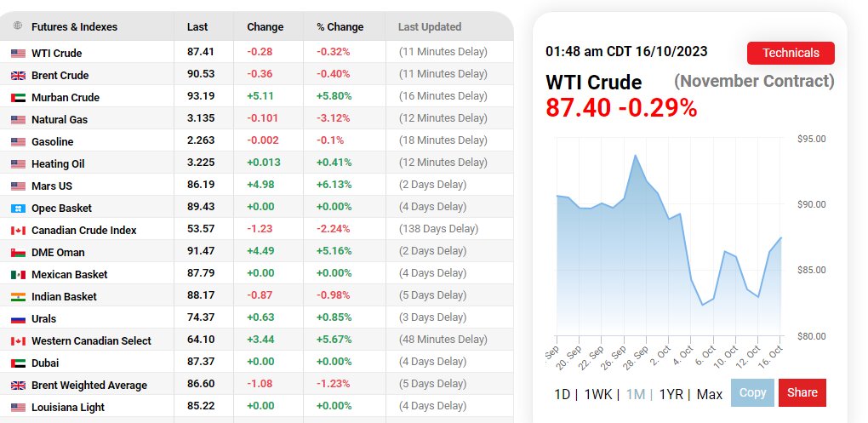Switch chart to 1D range

pyautogui.click(x=562, y=394)
